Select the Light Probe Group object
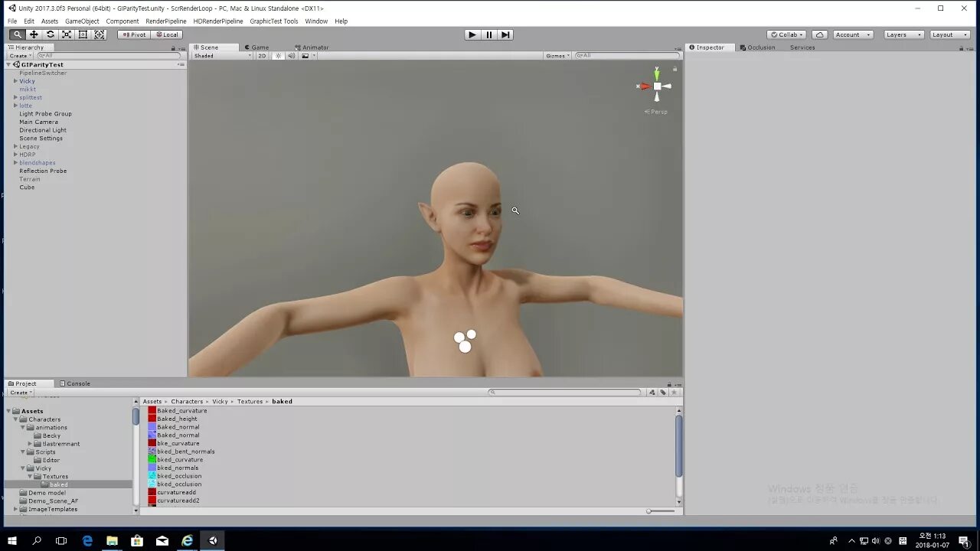This screenshot has width=980, height=551. 45,113
